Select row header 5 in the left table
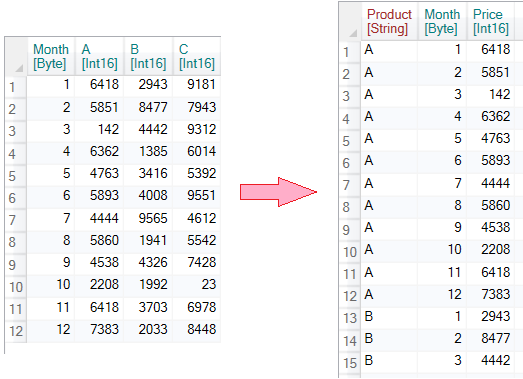Viewport: 523px width, 379px height. click(x=16, y=175)
